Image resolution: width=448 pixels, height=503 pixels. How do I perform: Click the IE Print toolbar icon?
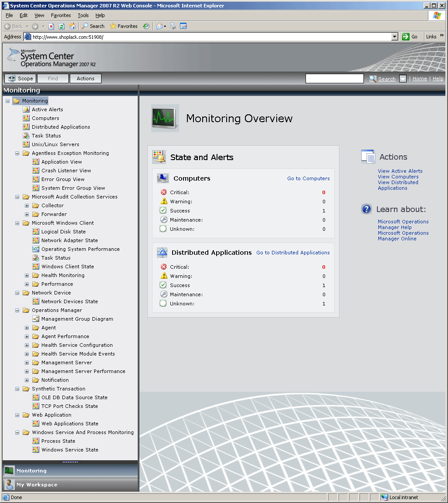[x=173, y=26]
